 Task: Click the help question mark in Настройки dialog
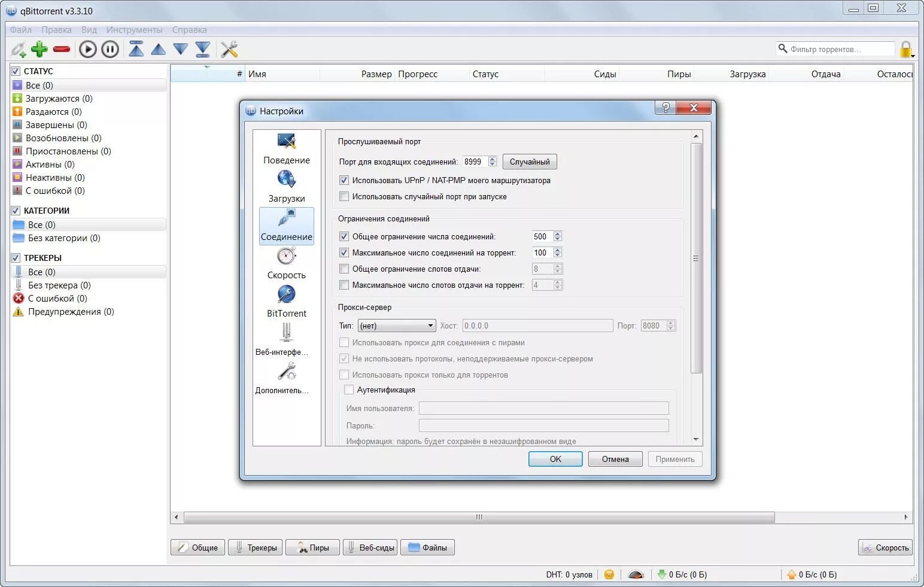coord(665,108)
